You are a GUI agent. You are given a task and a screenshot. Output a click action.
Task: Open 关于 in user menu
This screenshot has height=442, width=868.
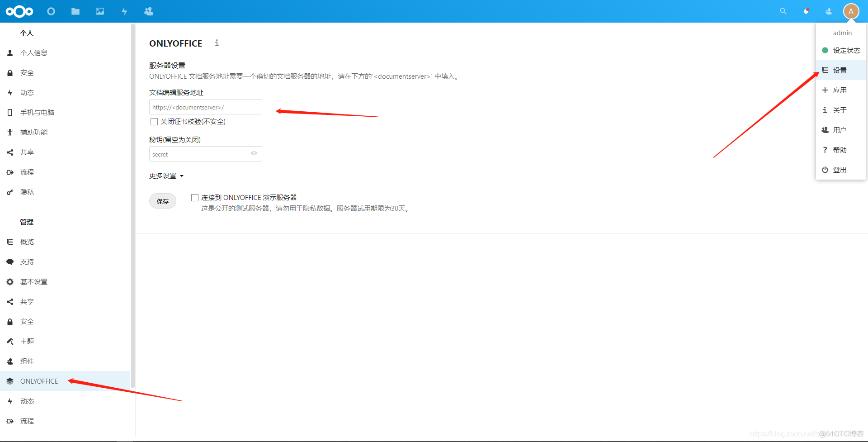click(x=841, y=110)
